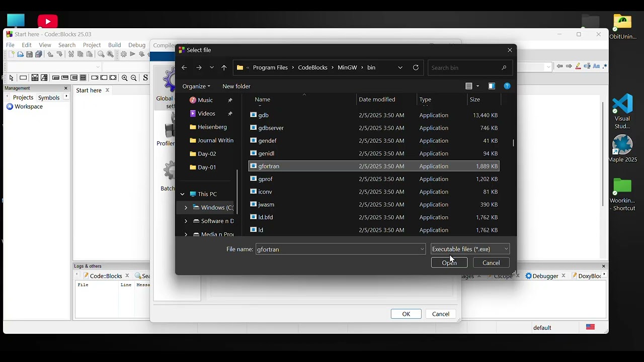Click the Save floppy disk icon in Code::Blocks
644x362 pixels.
tap(29, 54)
